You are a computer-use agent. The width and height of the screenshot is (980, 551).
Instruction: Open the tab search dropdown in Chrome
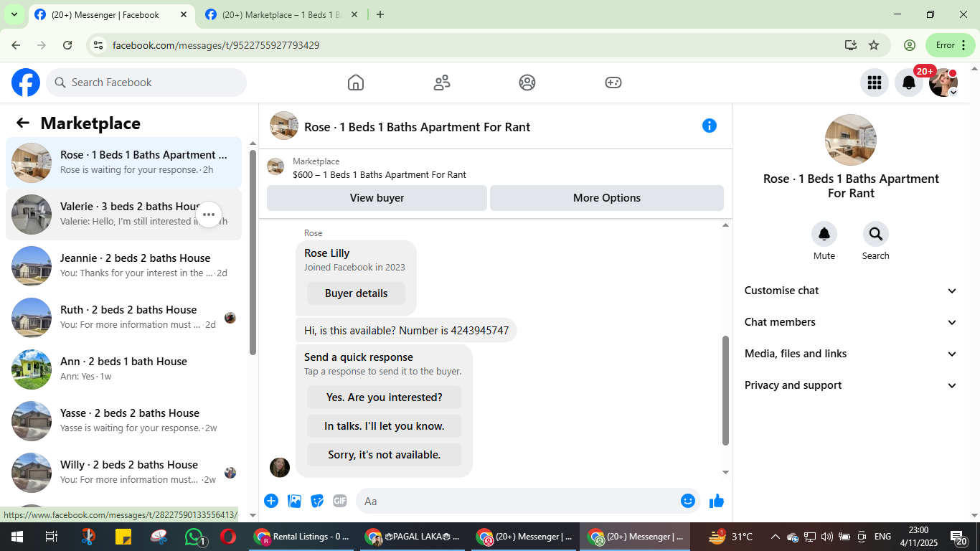click(14, 14)
